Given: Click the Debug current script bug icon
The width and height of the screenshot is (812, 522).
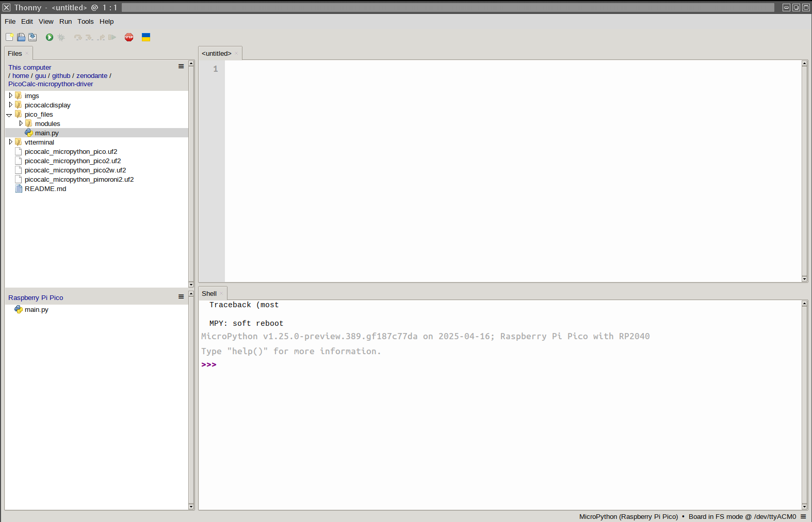Looking at the screenshot, I should coord(61,37).
